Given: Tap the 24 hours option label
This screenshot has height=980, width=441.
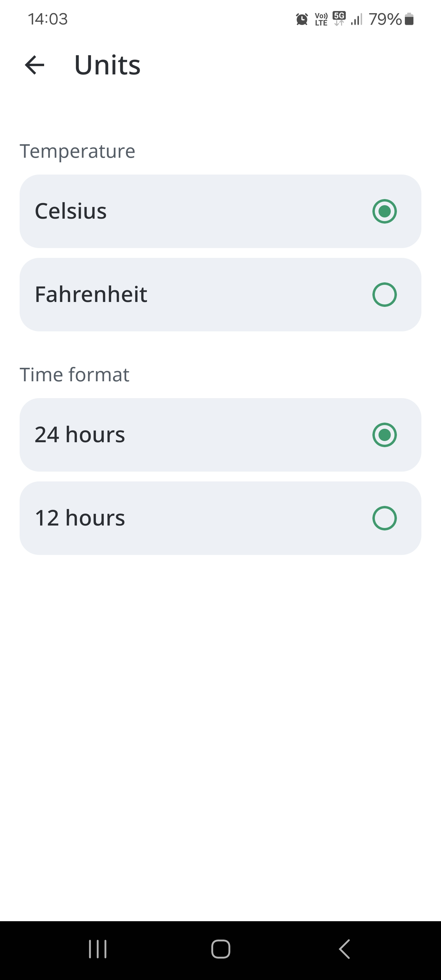Looking at the screenshot, I should (x=80, y=435).
